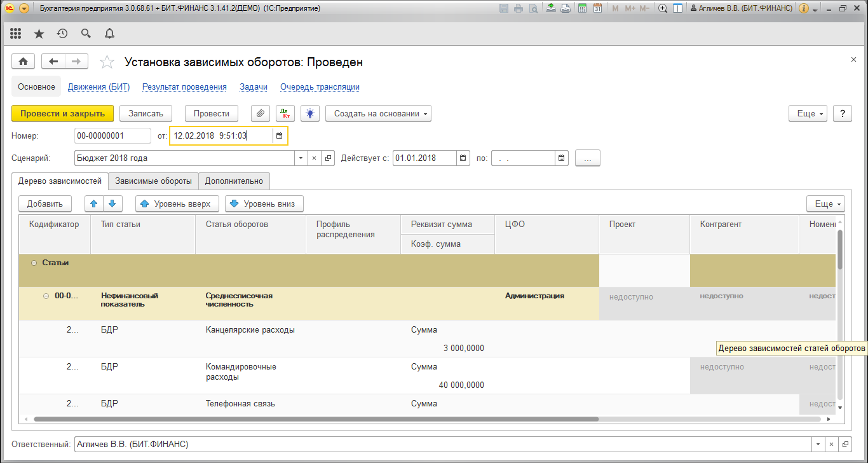Click the light bulb icon
Screen dimensions: 868x463
pos(309,113)
